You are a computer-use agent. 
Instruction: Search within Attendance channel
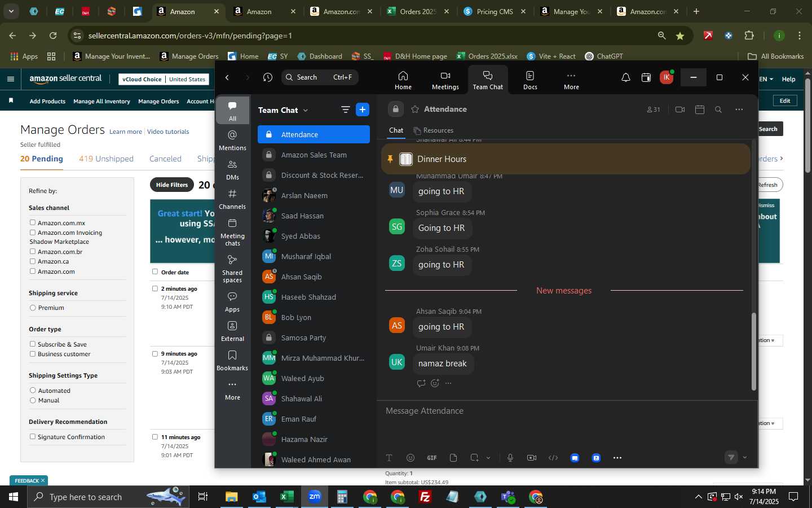point(718,110)
